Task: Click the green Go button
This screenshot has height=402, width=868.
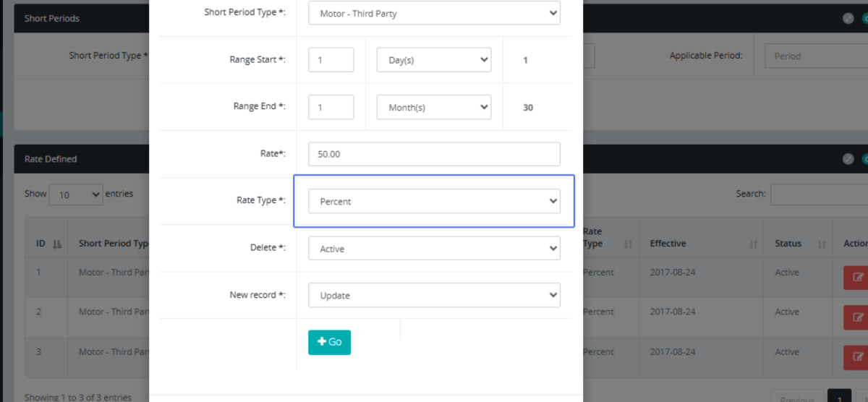Action: pos(329,342)
